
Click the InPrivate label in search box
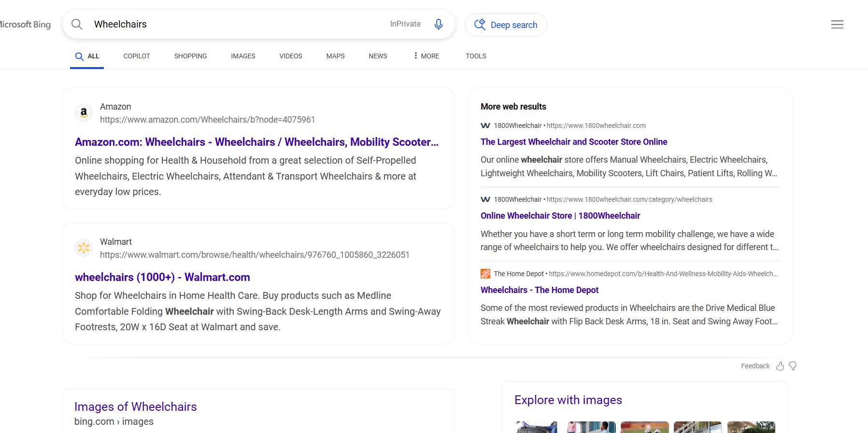(x=405, y=24)
